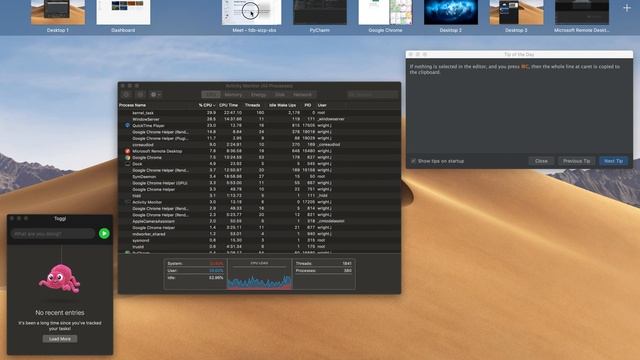Switch to the CPU tab in Activity Monitor

point(211,95)
